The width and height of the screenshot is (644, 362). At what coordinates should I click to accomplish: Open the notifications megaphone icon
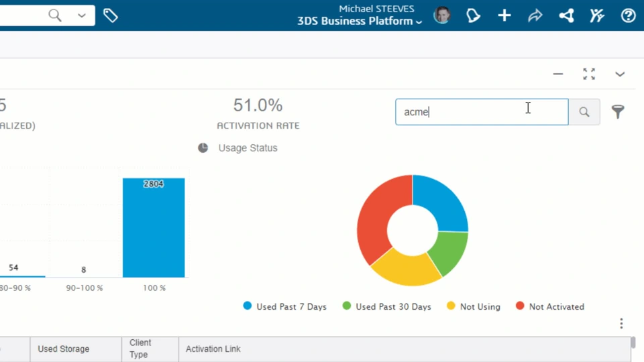pyautogui.click(x=474, y=15)
